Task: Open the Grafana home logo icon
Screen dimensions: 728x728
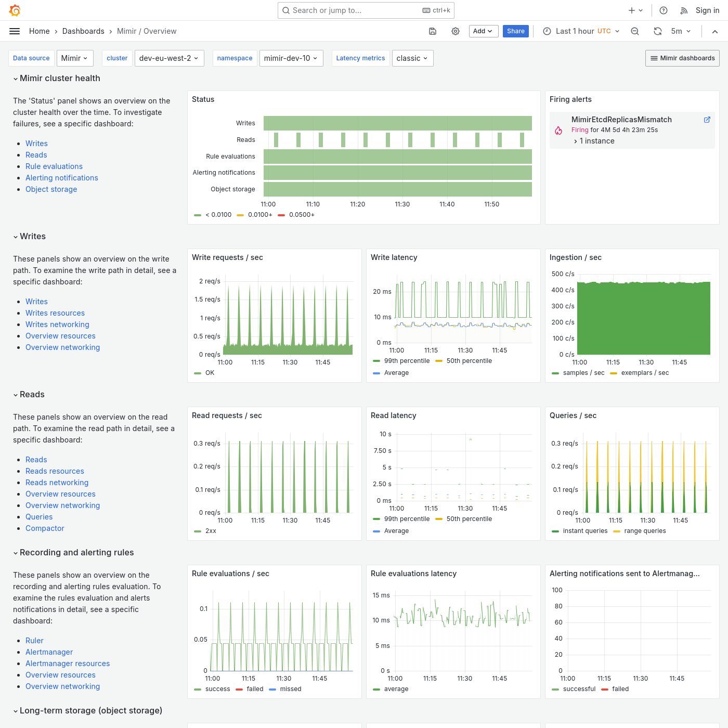Action: (15, 10)
